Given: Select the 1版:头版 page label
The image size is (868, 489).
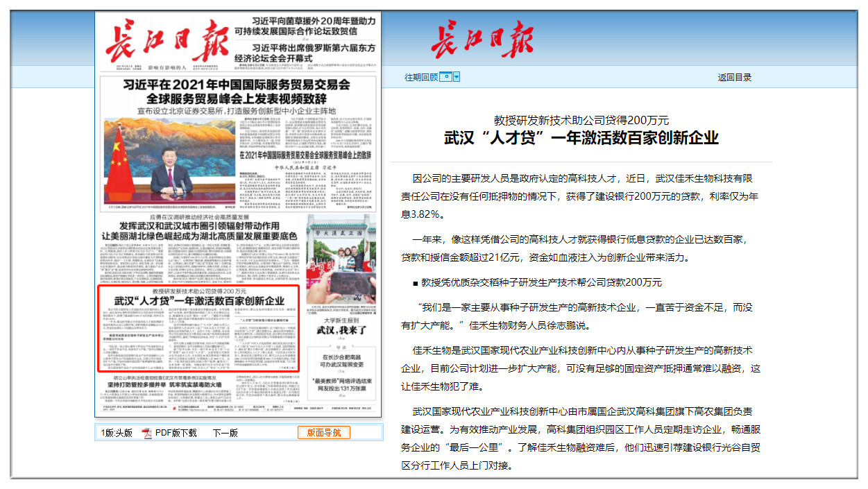Looking at the screenshot, I should point(117,433).
